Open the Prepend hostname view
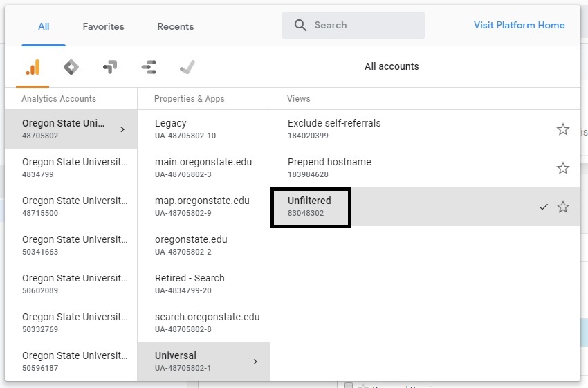This screenshot has height=388, width=588. point(425,168)
